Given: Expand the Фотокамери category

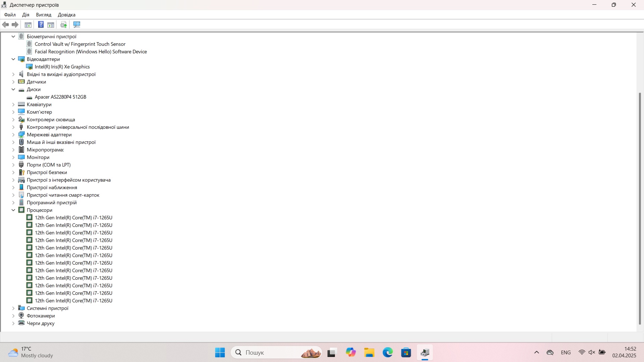Looking at the screenshot, I should 13,316.
